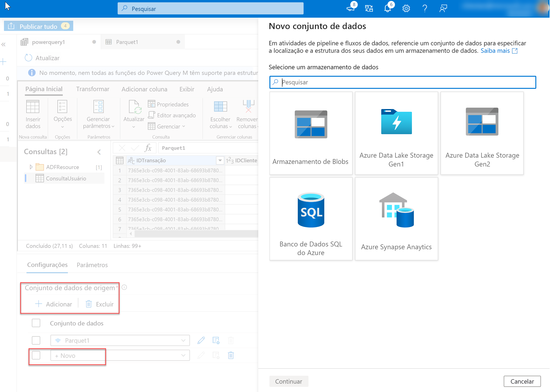550x392 pixels.
Task: Expand the ADFResource folder in Consultas
Action: (31, 167)
